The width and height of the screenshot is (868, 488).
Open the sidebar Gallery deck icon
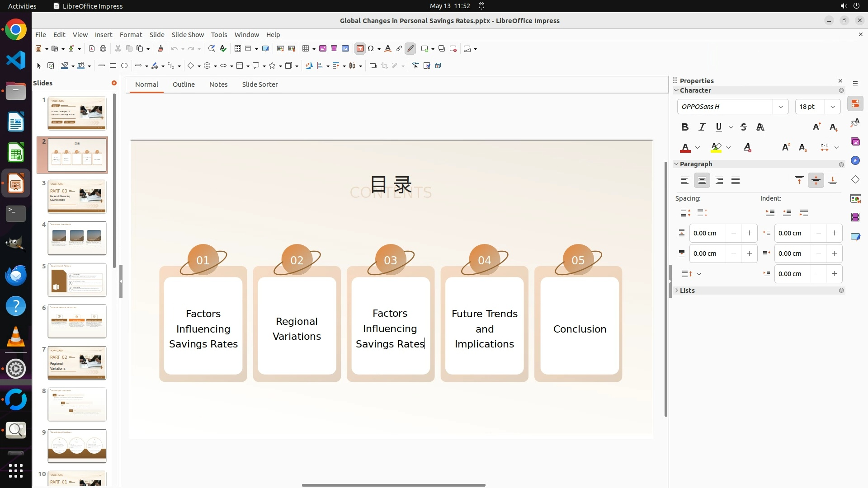pyautogui.click(x=855, y=142)
